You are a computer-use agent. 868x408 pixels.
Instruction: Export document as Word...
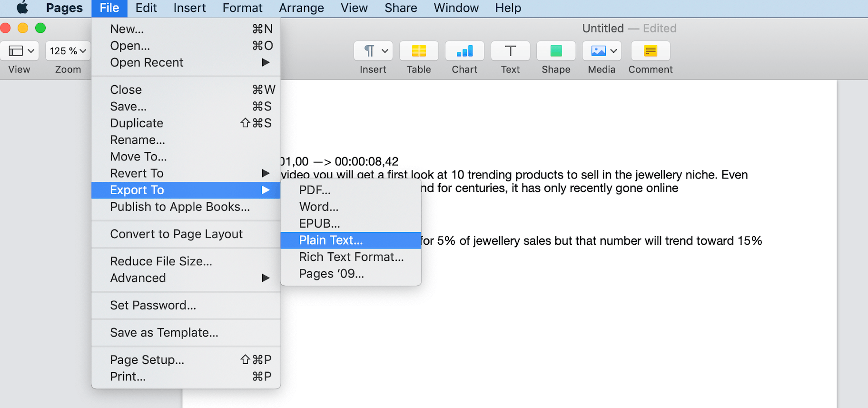[x=351, y=207]
